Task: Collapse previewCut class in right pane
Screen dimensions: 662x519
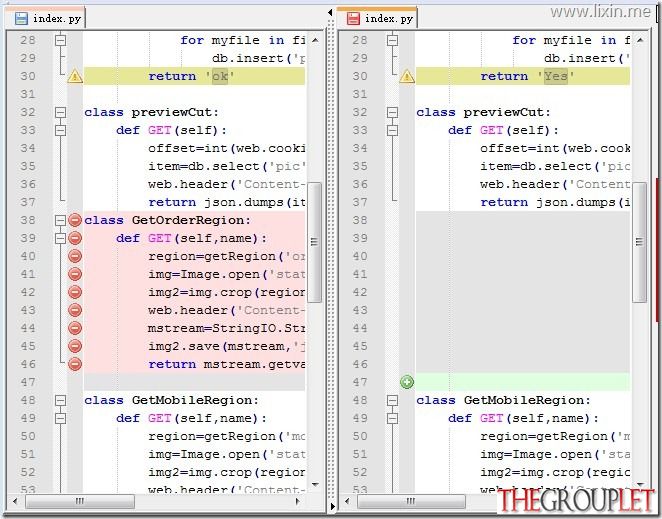Action: (393, 112)
